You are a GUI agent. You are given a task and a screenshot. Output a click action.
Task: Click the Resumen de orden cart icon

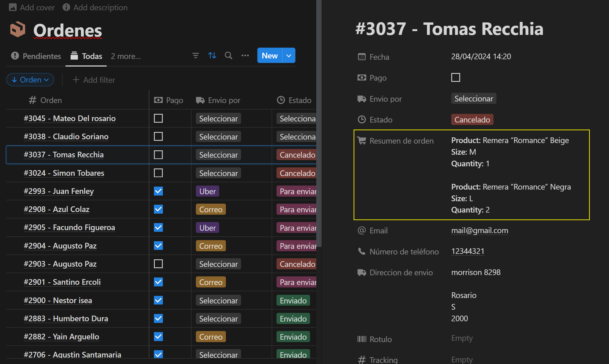(x=362, y=141)
